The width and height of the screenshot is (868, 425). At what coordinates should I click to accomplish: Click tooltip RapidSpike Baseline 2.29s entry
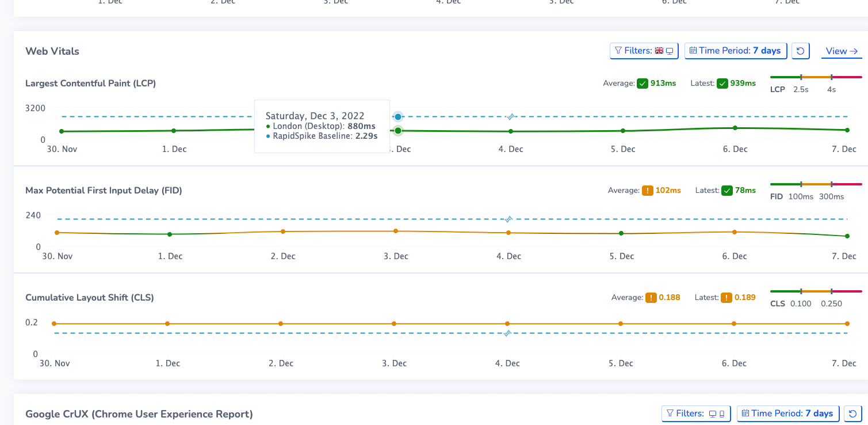click(x=322, y=136)
